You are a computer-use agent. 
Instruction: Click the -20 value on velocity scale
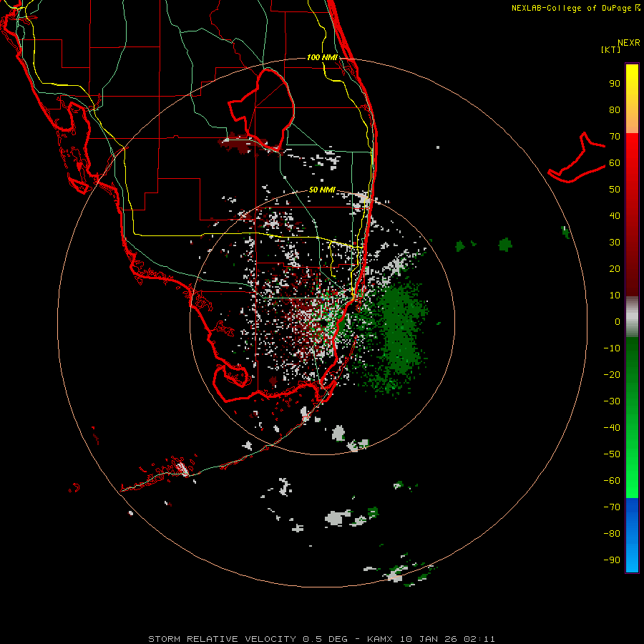pos(612,375)
